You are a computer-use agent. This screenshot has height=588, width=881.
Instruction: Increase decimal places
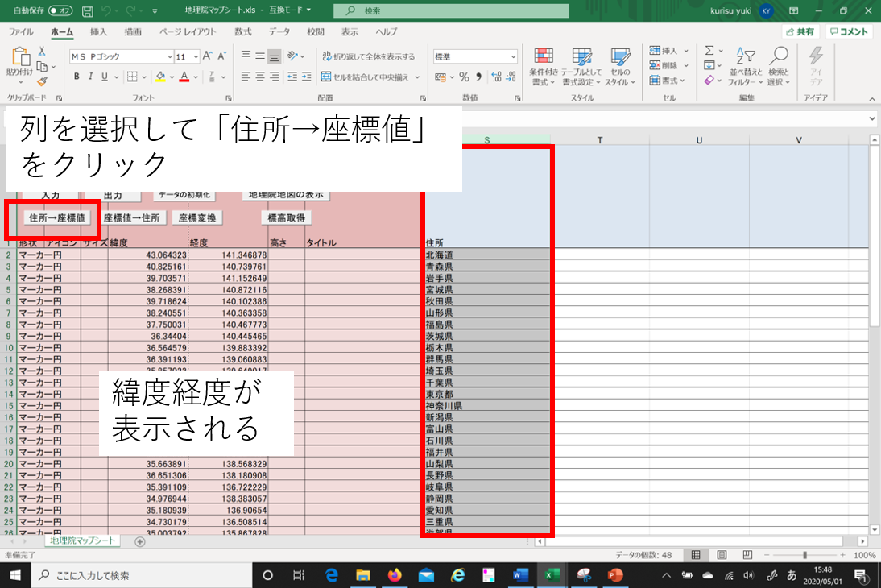(x=496, y=77)
